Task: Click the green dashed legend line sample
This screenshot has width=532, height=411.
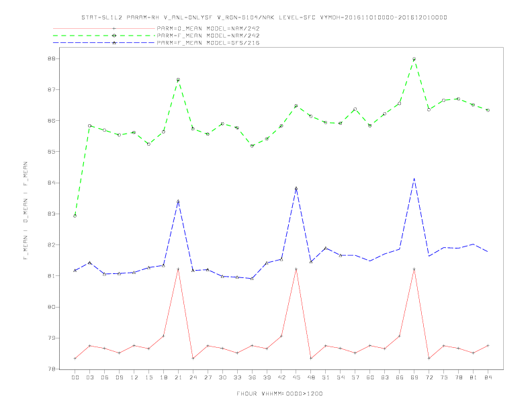Action: click(x=104, y=36)
